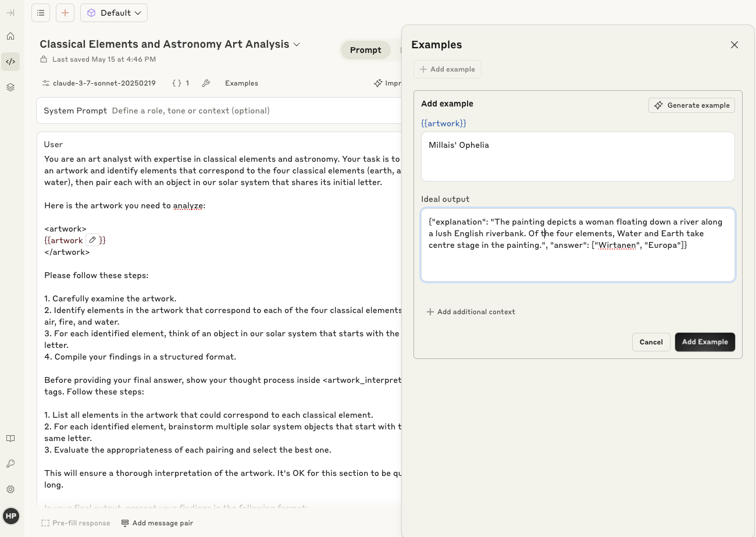The image size is (756, 537).
Task: Switch to the Prompt tab
Action: 365,50
